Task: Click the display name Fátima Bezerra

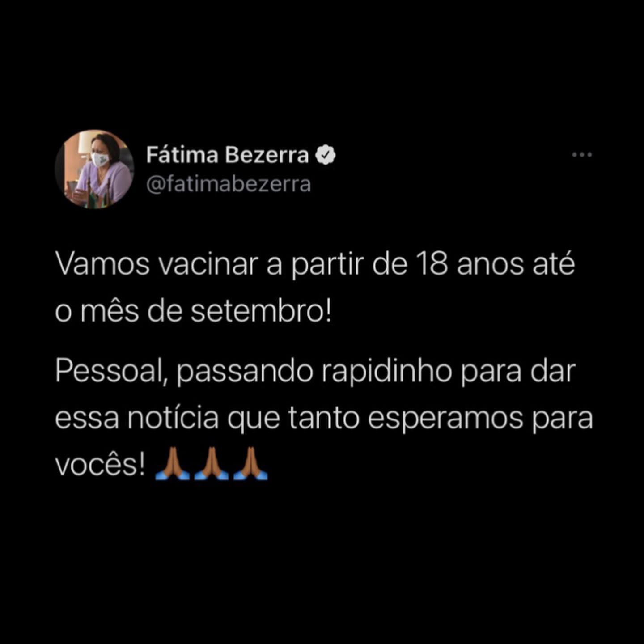Action: [x=227, y=155]
